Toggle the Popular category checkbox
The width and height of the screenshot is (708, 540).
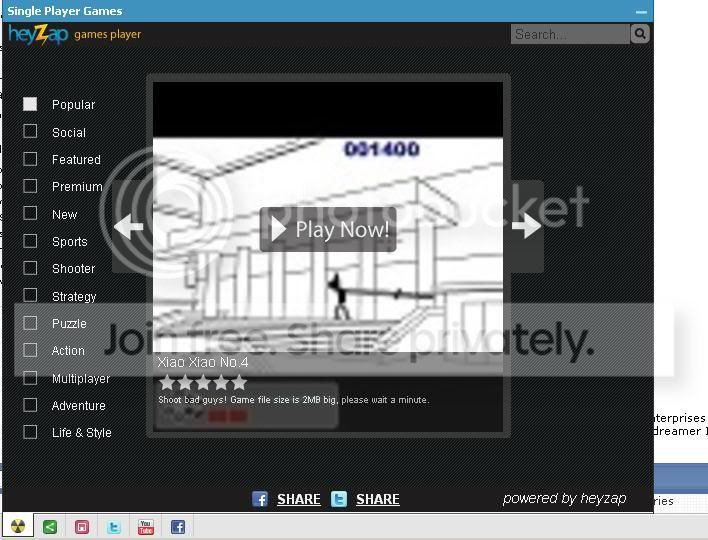click(30, 104)
